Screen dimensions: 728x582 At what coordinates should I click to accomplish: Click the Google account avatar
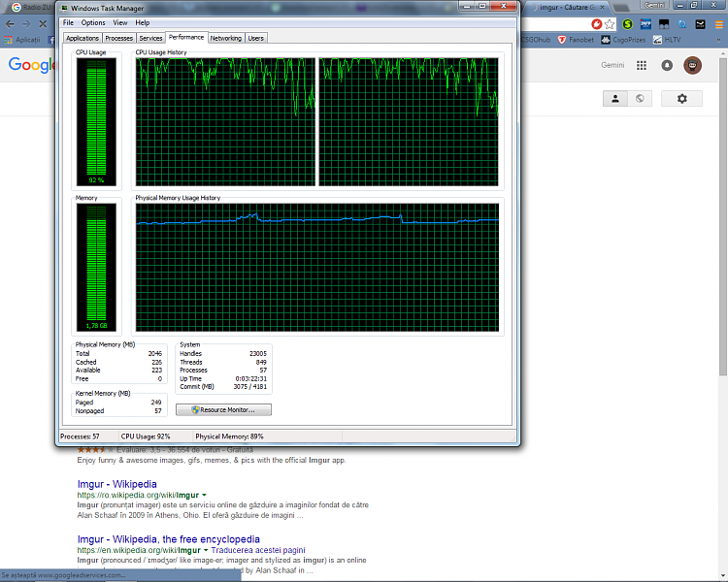pos(692,65)
